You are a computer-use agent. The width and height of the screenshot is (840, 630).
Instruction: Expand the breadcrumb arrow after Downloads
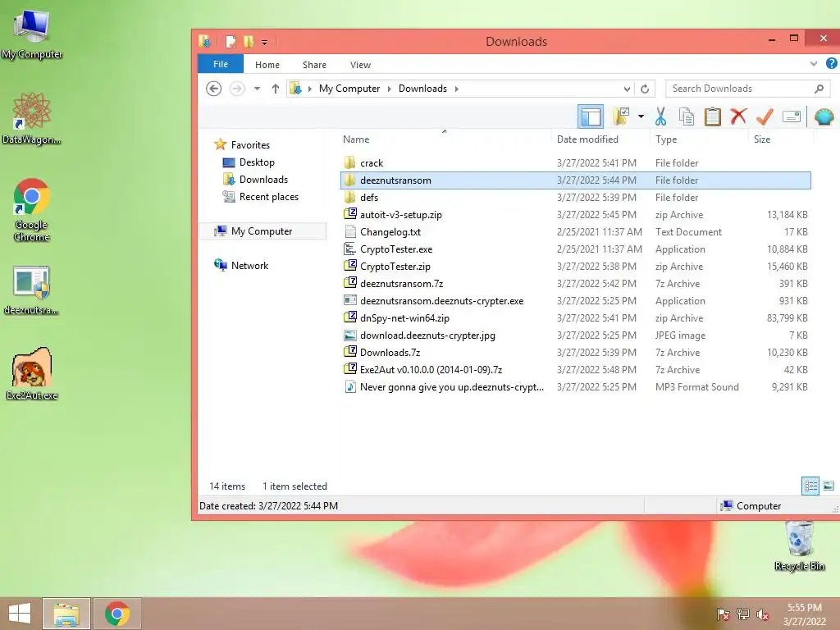click(456, 89)
